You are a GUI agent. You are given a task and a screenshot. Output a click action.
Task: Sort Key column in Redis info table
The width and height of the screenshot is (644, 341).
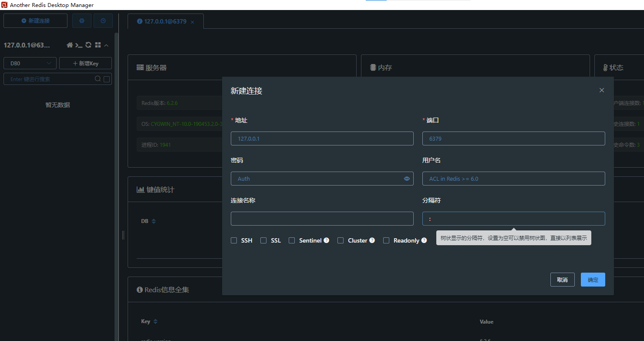tap(155, 321)
